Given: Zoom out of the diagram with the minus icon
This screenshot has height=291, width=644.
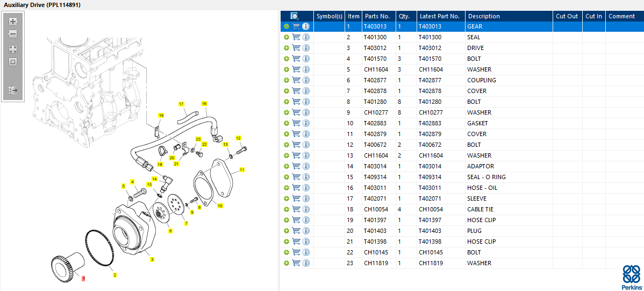Looking at the screenshot, I should tap(13, 34).
